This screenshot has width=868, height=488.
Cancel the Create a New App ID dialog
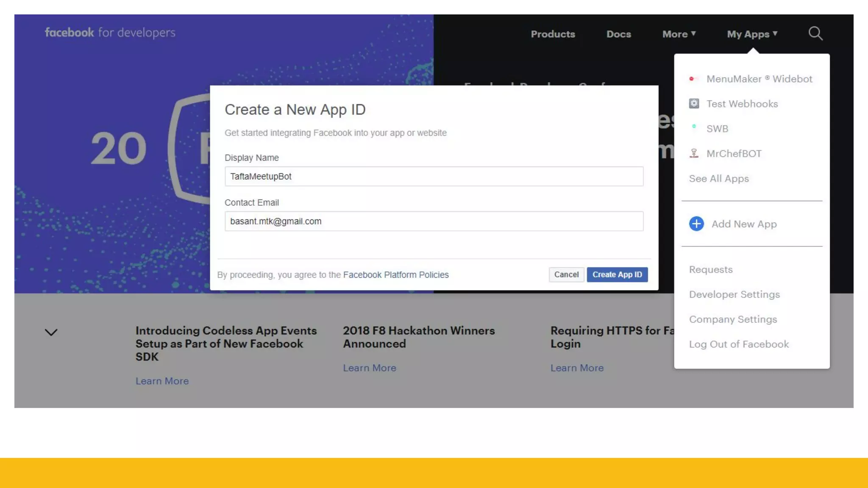coord(566,274)
